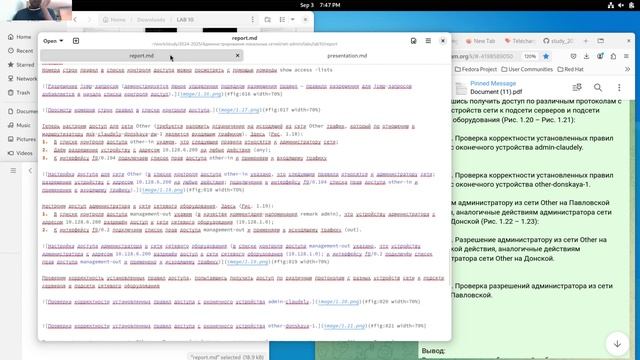Click the Pinned Message header in Telegram
The height and width of the screenshot is (360, 640).
click(x=493, y=83)
